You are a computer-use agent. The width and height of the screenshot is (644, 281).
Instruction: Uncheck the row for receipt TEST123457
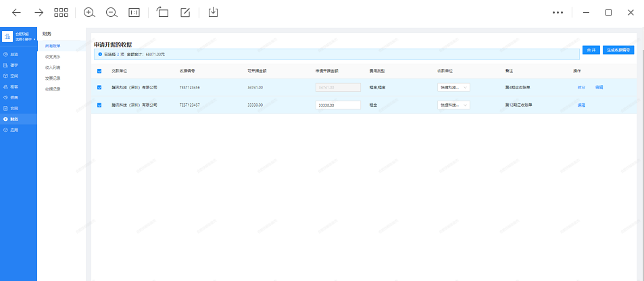click(100, 105)
